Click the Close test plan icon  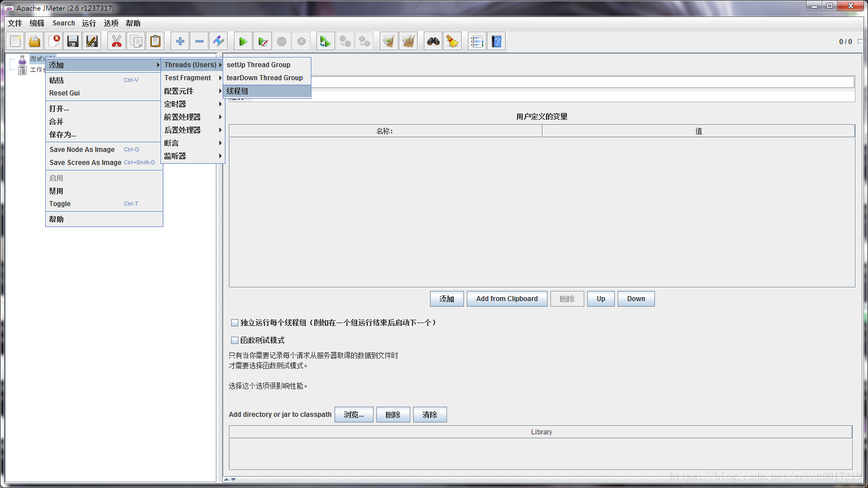click(54, 41)
